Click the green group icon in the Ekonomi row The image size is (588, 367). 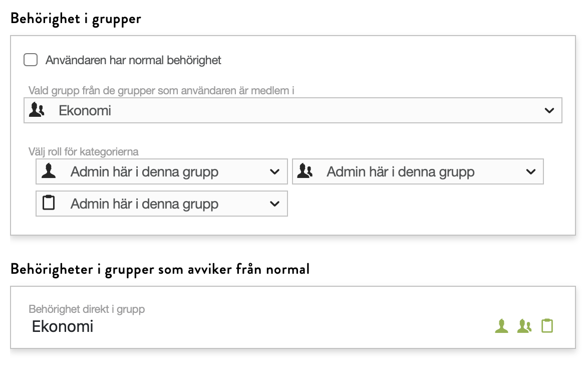click(524, 326)
